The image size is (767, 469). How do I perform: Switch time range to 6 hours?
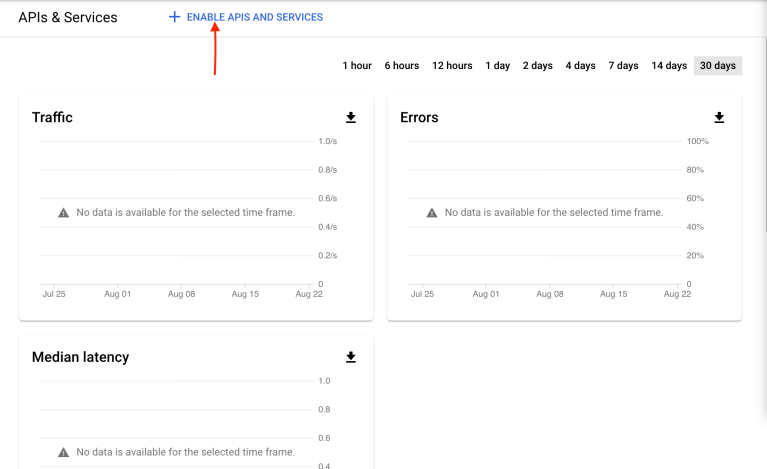point(402,66)
